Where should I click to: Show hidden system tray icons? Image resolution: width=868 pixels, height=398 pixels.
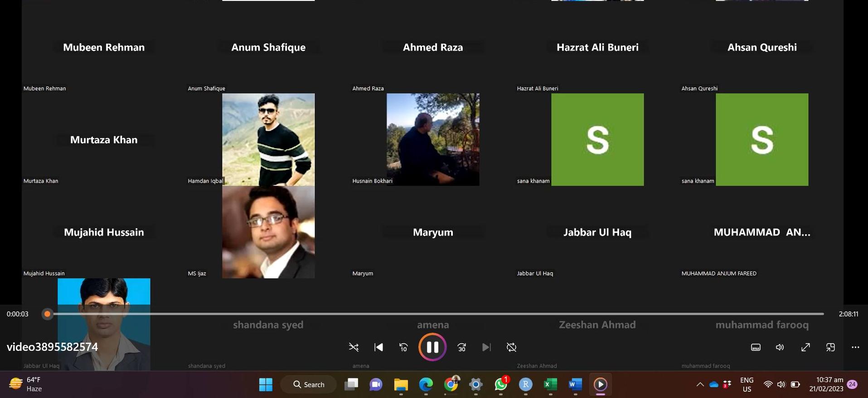(x=700, y=384)
